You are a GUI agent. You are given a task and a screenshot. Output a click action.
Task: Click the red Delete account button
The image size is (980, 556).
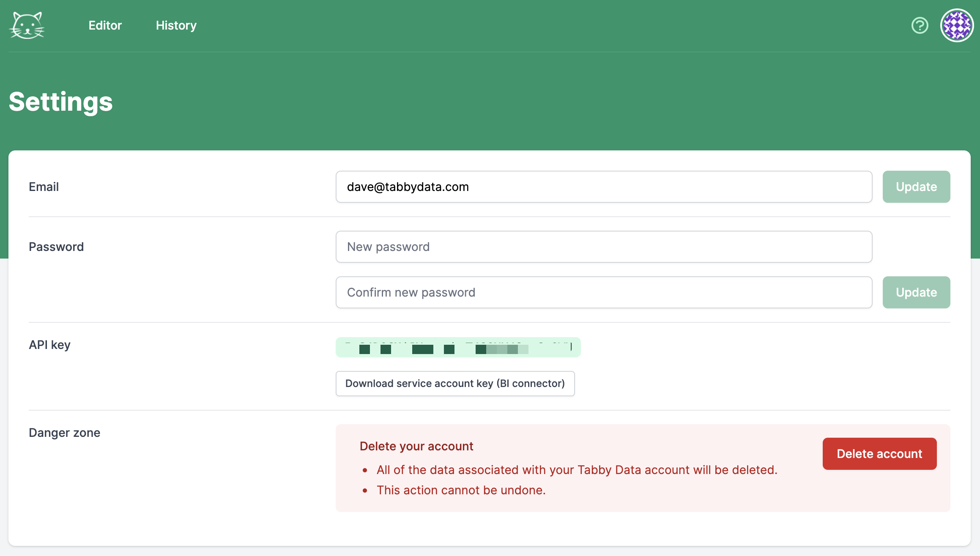(879, 454)
